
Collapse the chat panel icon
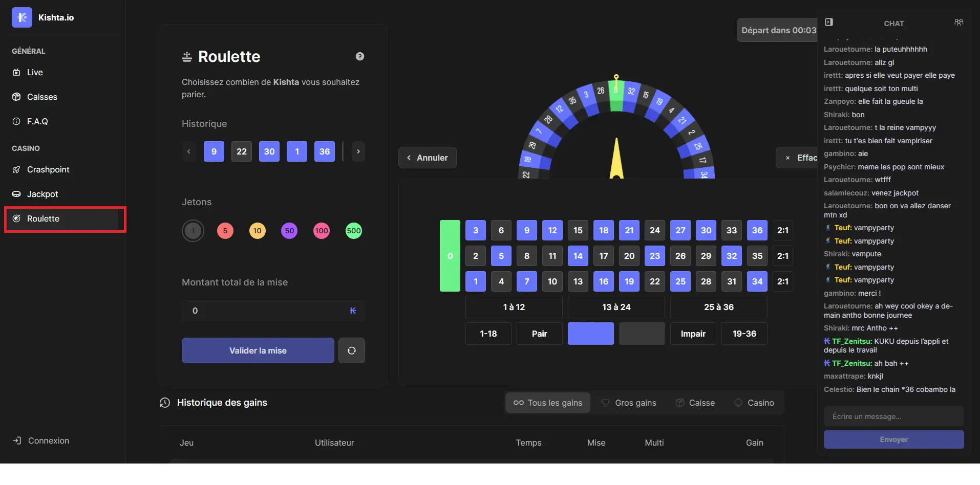[x=829, y=23]
